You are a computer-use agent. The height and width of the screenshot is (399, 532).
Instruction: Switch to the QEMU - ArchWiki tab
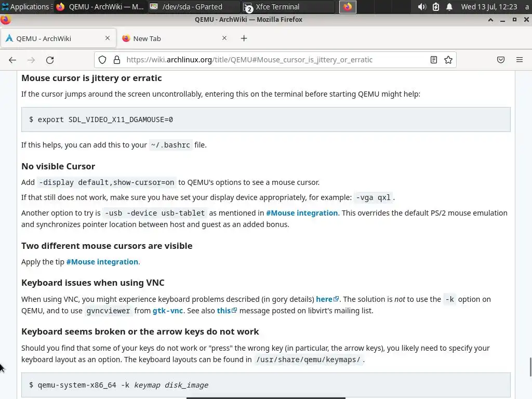(x=58, y=38)
